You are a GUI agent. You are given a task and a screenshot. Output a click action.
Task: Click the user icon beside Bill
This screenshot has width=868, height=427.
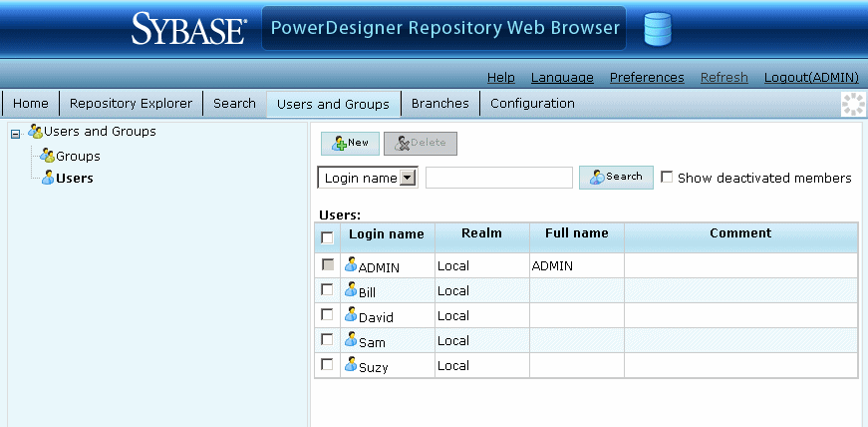pos(351,289)
